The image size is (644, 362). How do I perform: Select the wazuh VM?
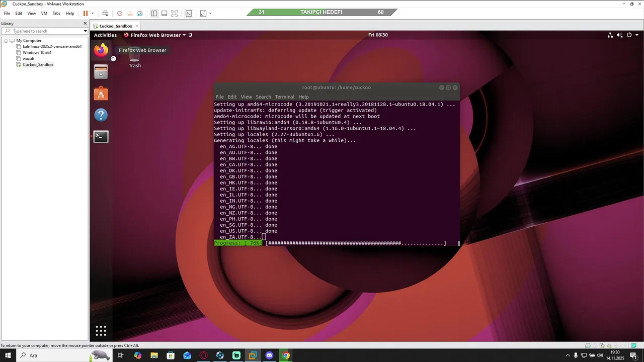coord(28,59)
